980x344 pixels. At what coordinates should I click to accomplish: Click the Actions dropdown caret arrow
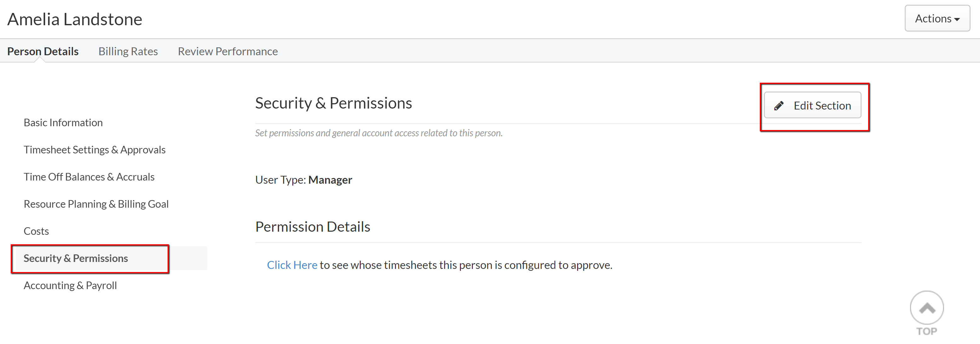pos(957,20)
